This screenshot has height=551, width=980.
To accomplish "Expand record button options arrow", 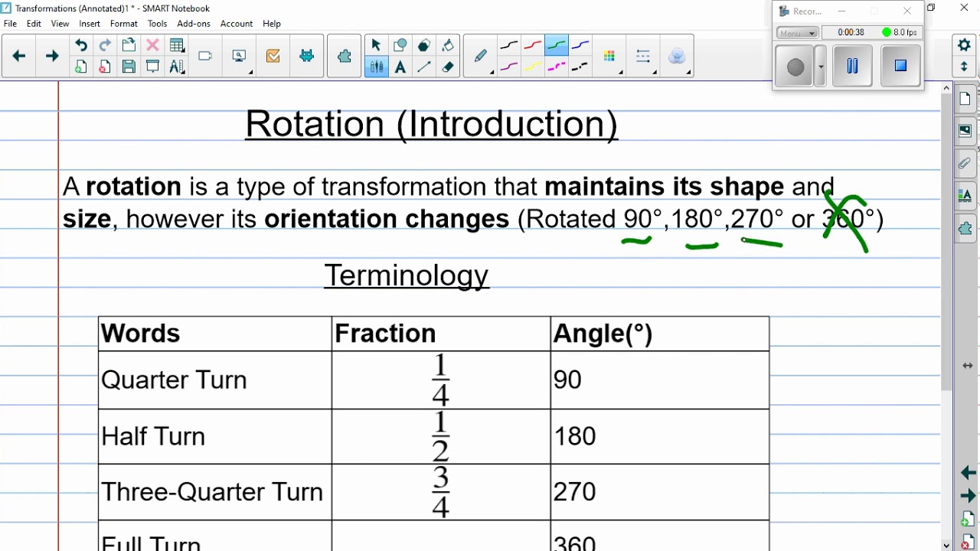I will click(821, 67).
